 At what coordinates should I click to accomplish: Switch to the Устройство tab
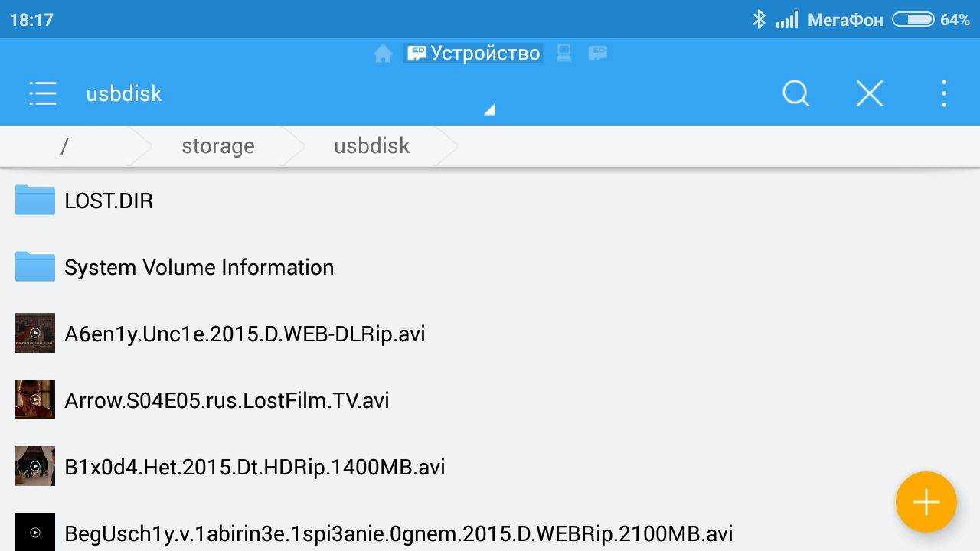(474, 53)
